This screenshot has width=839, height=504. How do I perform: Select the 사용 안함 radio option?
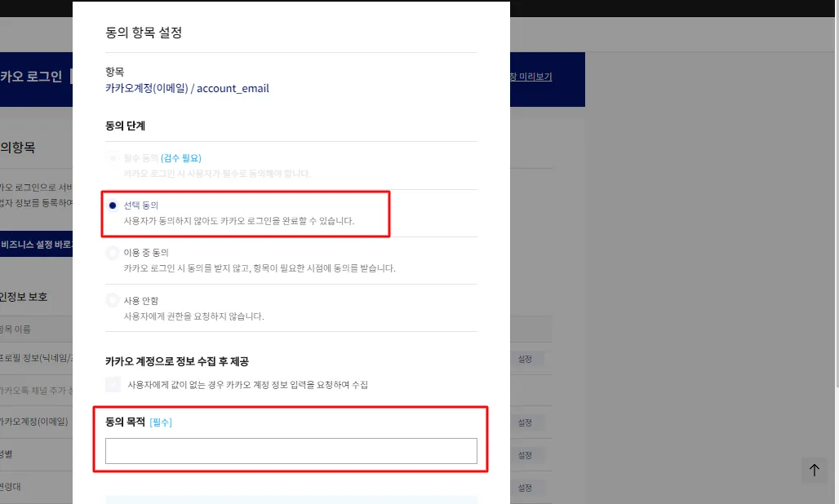[113, 300]
